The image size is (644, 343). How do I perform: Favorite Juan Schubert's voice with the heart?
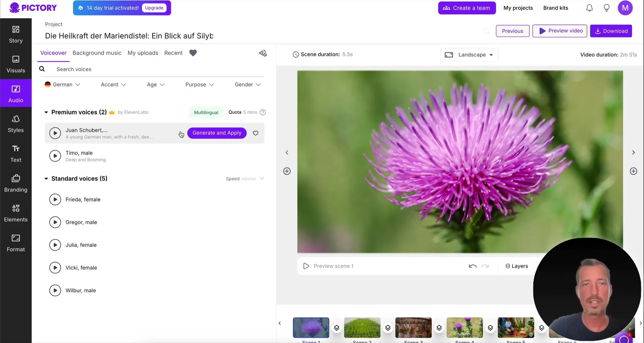(256, 133)
